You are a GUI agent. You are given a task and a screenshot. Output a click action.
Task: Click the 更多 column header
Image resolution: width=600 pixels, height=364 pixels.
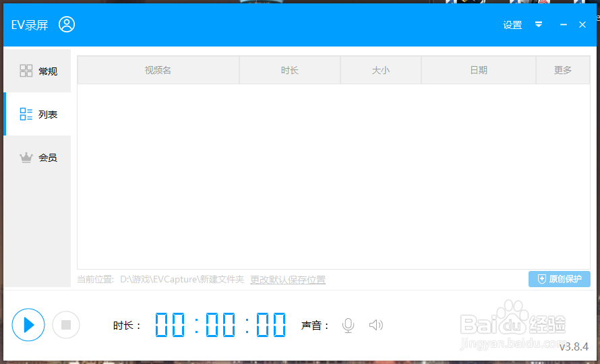coord(563,70)
